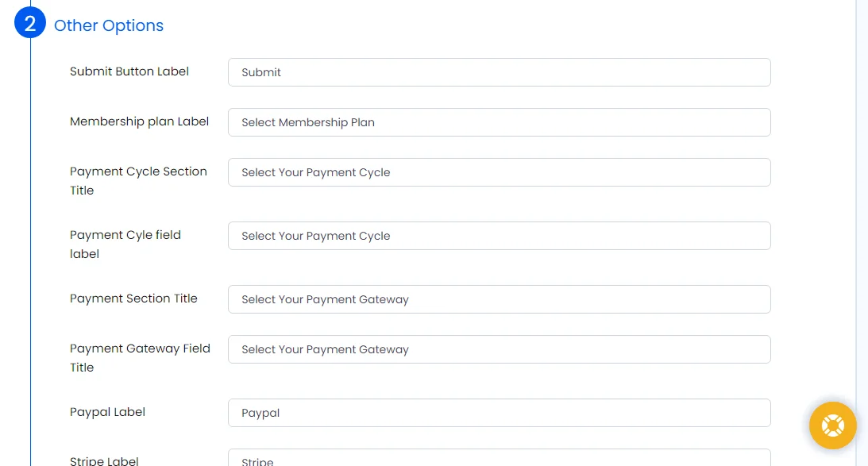Click the Payment Section Title caption text
The height and width of the screenshot is (466, 868).
coord(133,298)
